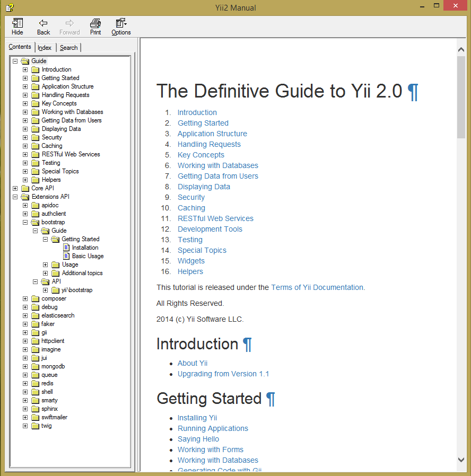Image resolution: width=471 pixels, height=476 pixels.
Task: Click the folder icon next to Caching
Action: pos(35,146)
